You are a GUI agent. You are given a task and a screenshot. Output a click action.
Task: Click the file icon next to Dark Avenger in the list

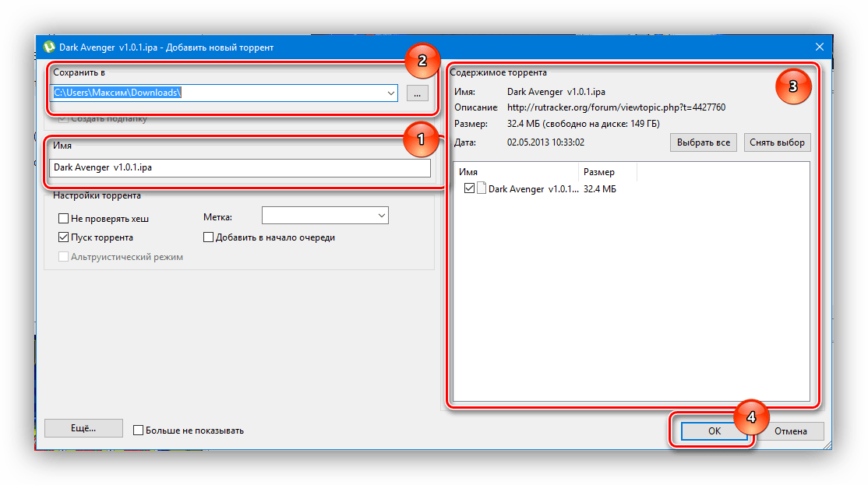point(482,188)
